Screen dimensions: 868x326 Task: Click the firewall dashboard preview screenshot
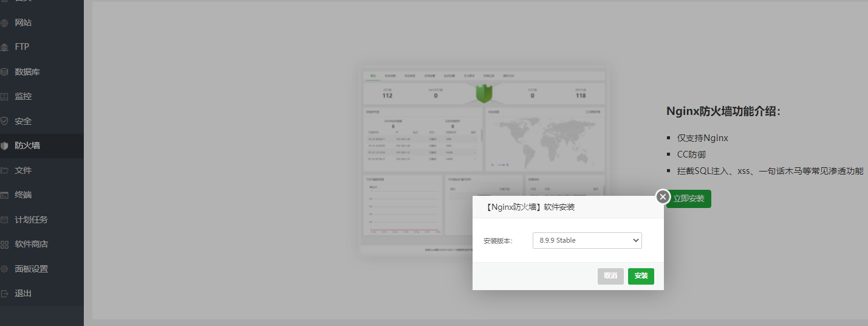point(484,159)
